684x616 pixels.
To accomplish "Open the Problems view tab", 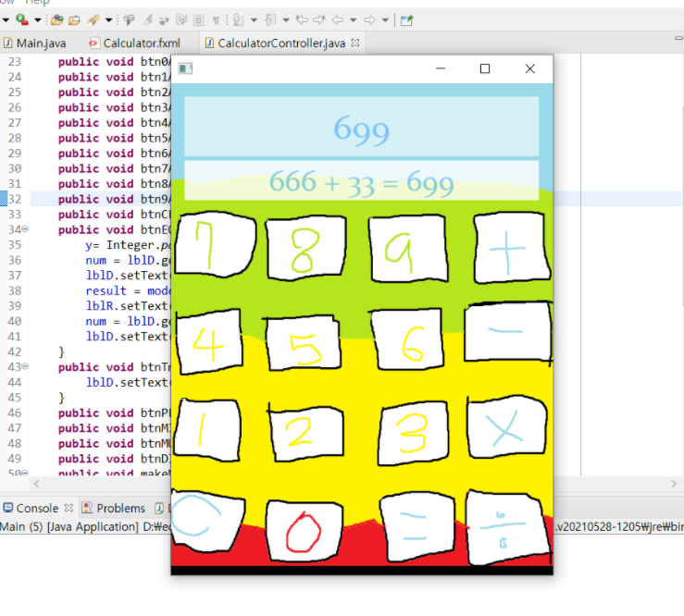I will [114, 508].
